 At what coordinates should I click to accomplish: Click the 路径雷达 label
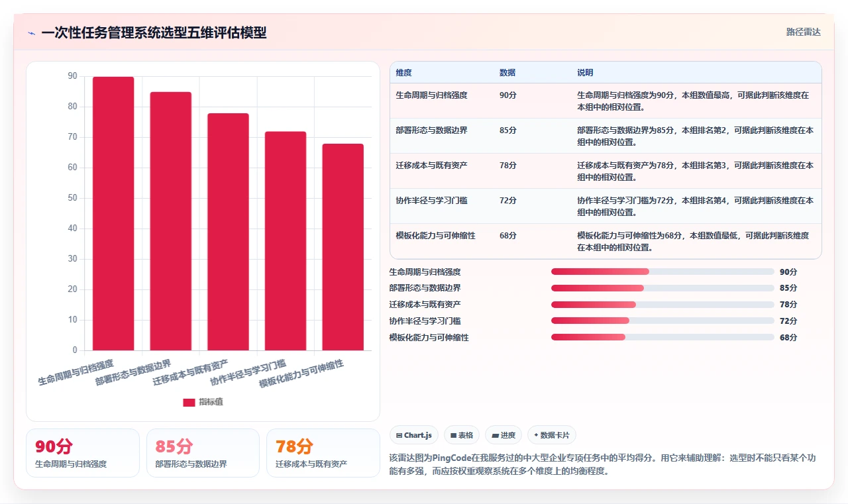pyautogui.click(x=804, y=32)
